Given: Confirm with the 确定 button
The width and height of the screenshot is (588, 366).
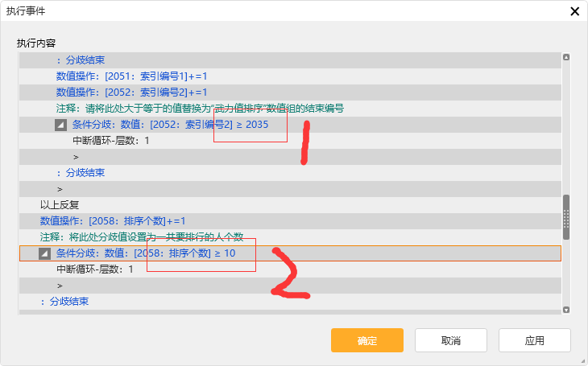Looking at the screenshot, I should [x=366, y=340].
